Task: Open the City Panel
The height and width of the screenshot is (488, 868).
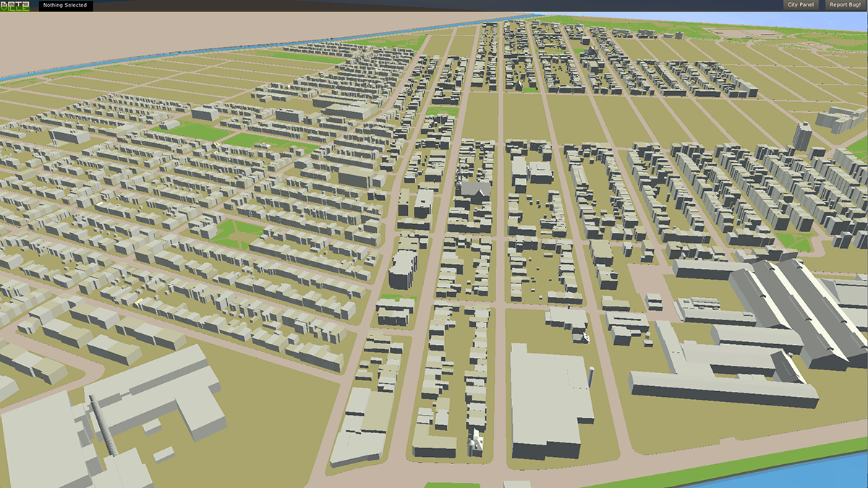Action: [800, 5]
